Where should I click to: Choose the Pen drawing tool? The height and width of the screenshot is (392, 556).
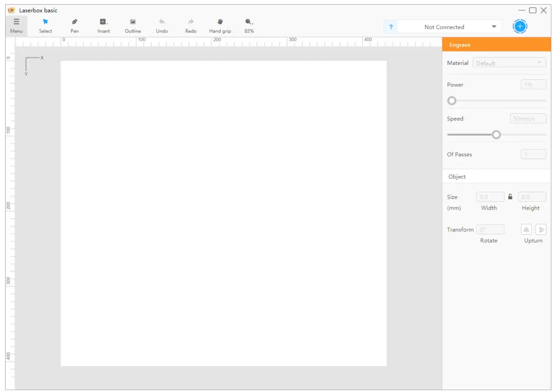[x=75, y=26]
